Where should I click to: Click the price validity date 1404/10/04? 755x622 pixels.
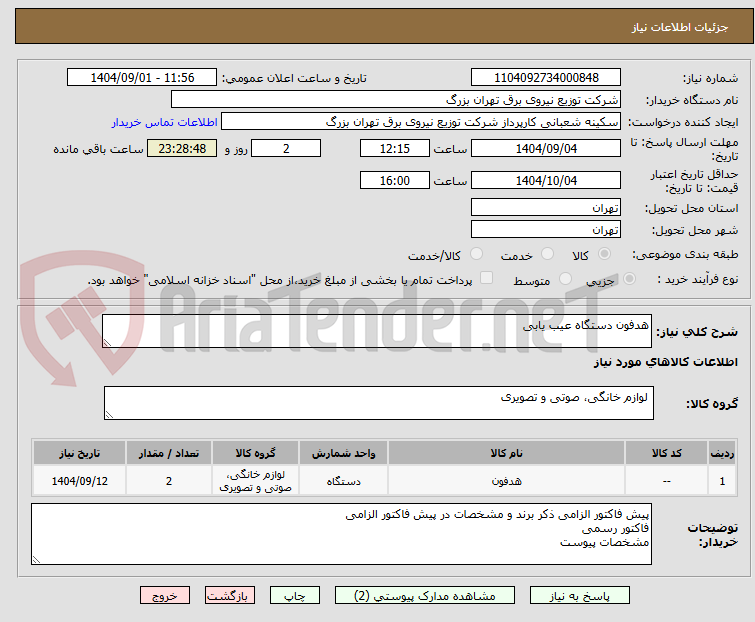pos(546,181)
